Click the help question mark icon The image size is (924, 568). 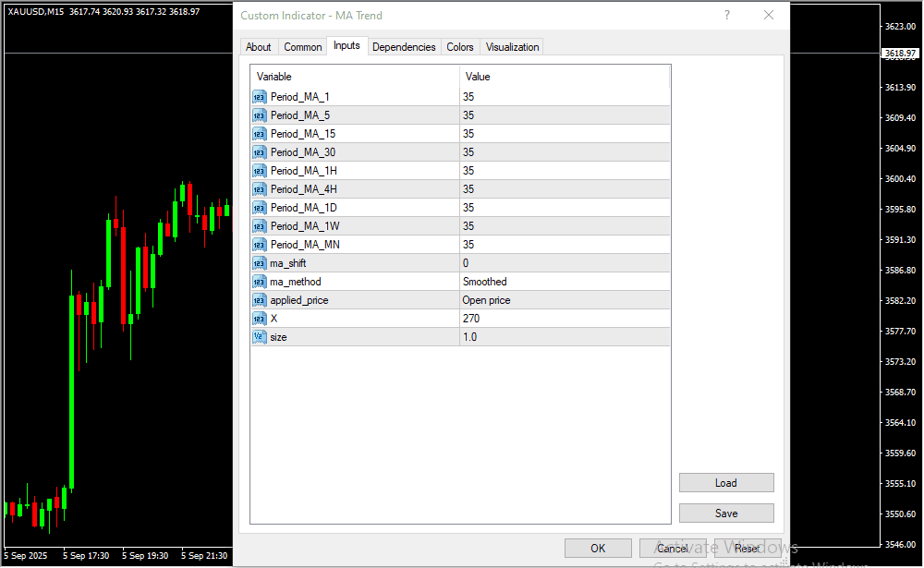pyautogui.click(x=726, y=15)
